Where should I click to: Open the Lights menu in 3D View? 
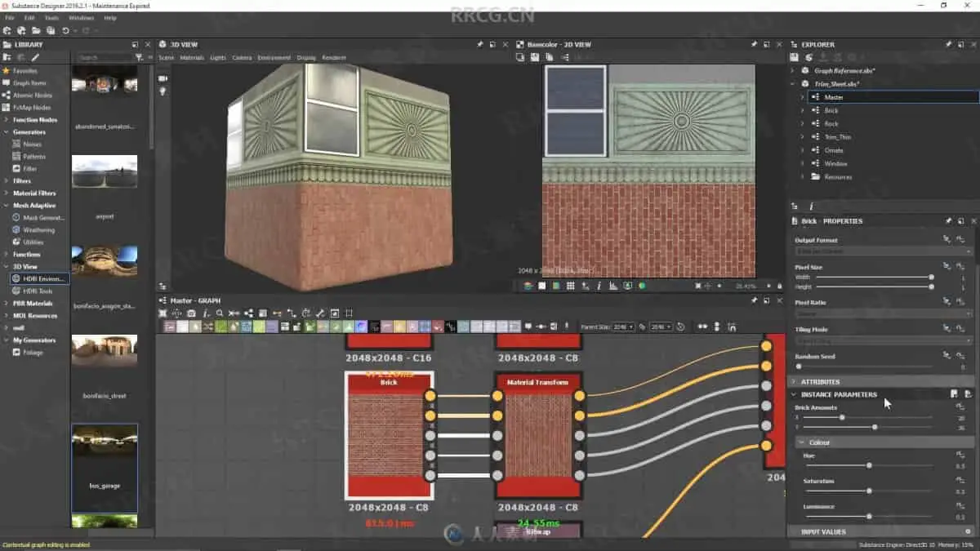(x=218, y=58)
